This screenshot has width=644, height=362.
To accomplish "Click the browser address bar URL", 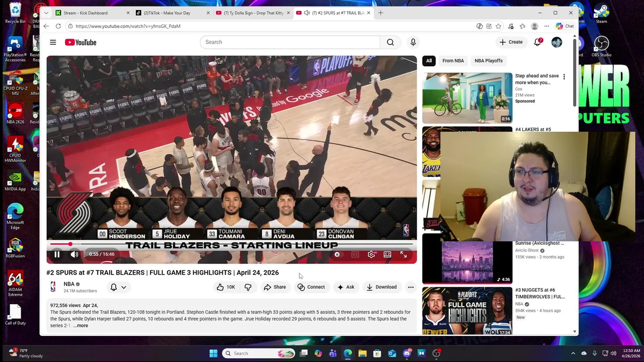I will pyautogui.click(x=128, y=26).
